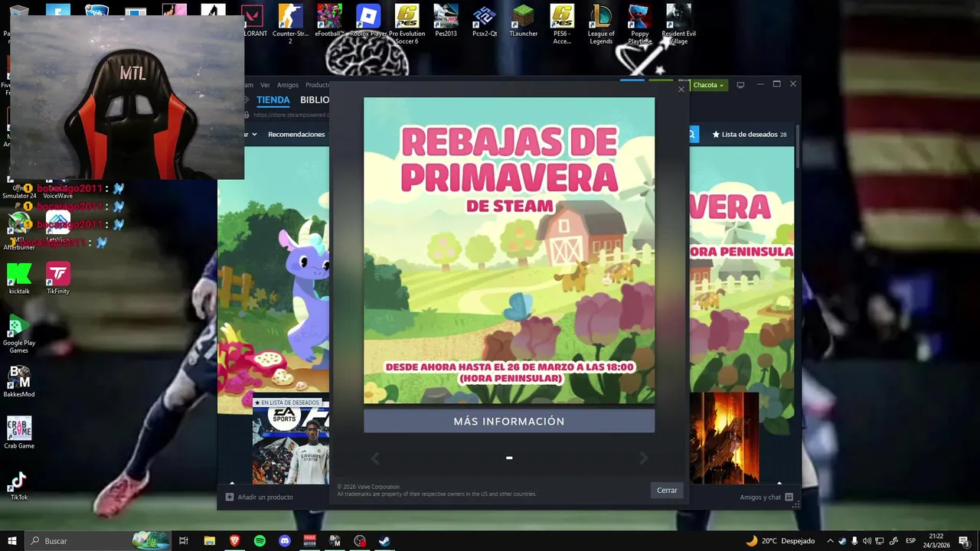Launch Pro Evolution Soccer 6 shortcut
This screenshot has width=980, height=551.
click(x=407, y=24)
